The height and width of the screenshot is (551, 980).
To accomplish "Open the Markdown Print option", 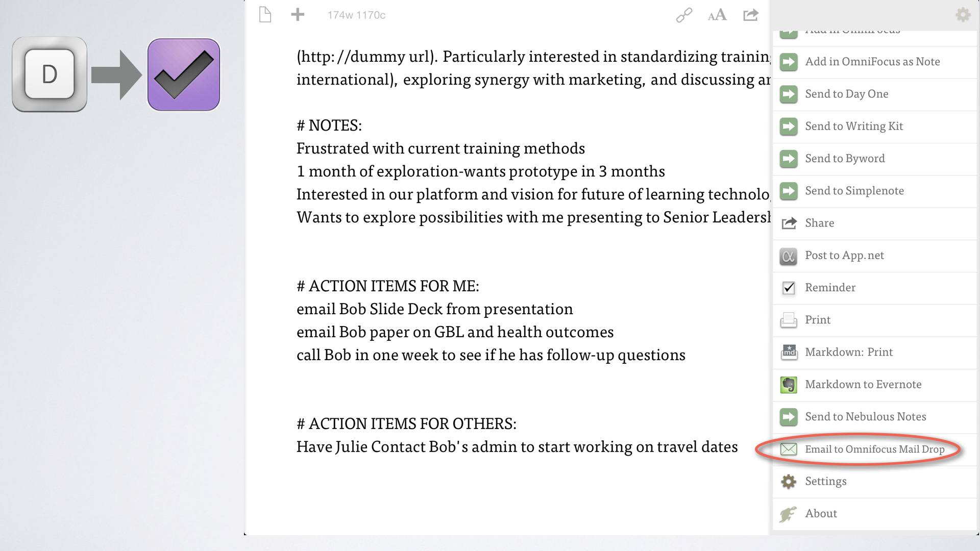I will coord(849,351).
